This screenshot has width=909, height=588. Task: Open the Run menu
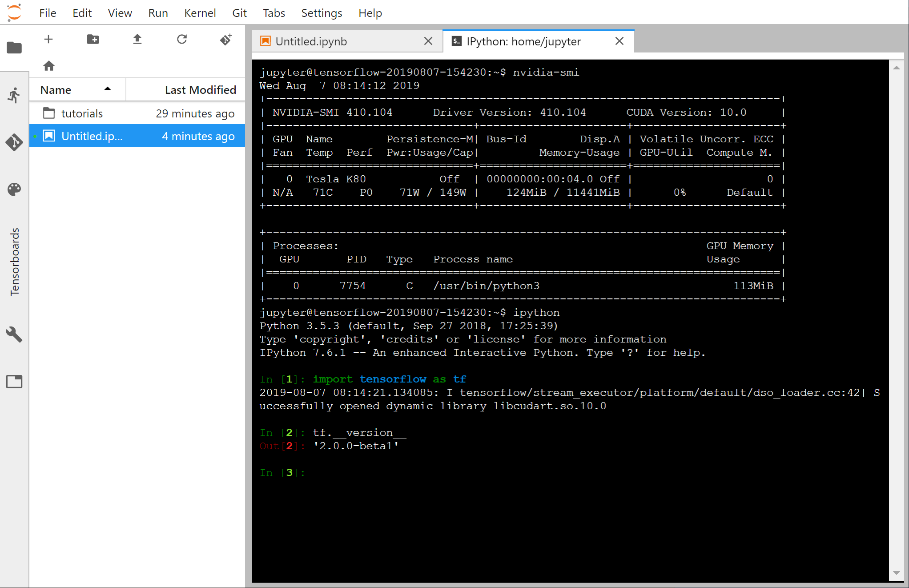(158, 13)
